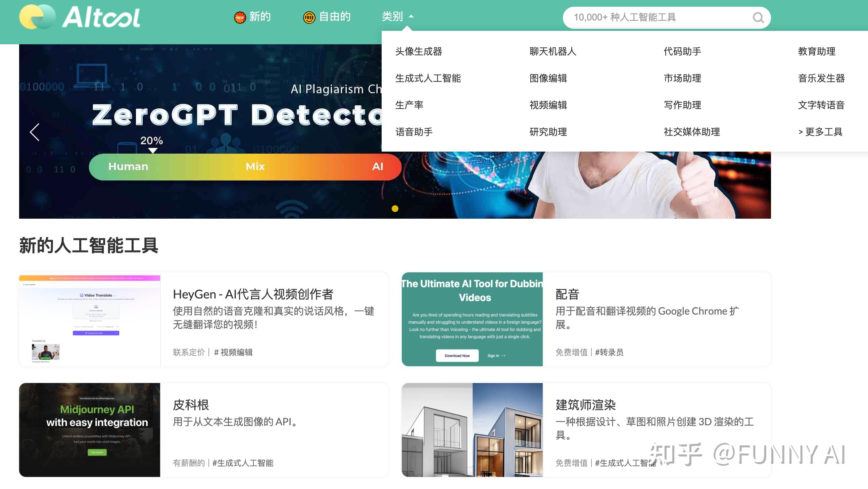Select 生成式人工智能 in category menu

click(x=428, y=78)
